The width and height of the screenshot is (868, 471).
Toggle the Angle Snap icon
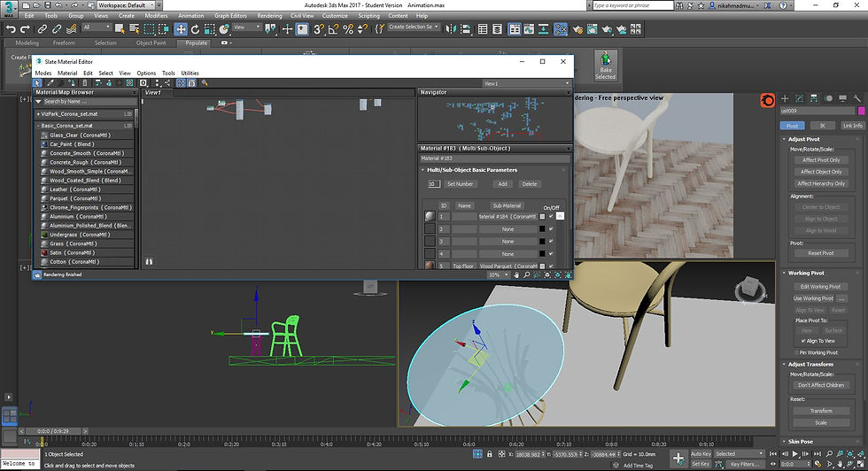(x=333, y=29)
